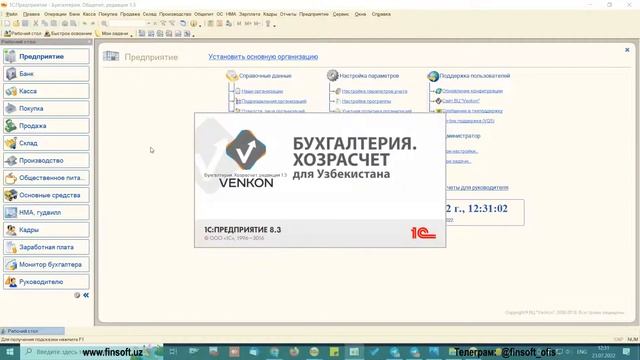The height and width of the screenshot is (360, 640).
Task: Click the Справочные данные section icon
Action: tap(232, 76)
